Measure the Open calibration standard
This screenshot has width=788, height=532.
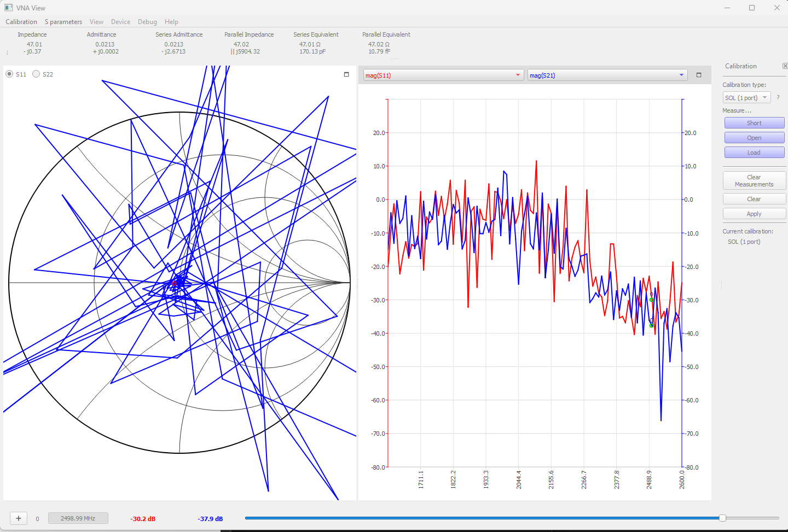754,138
